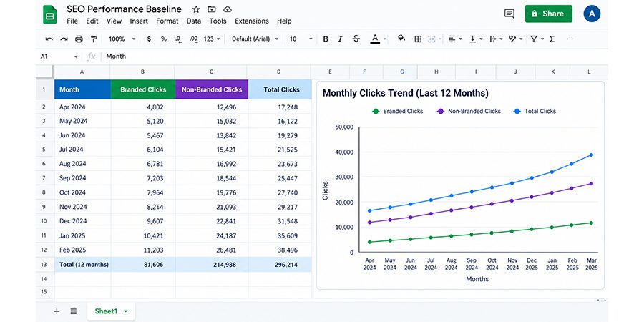Open text rotation options
Viewport: 644px width, 322px height.
pos(515,39)
